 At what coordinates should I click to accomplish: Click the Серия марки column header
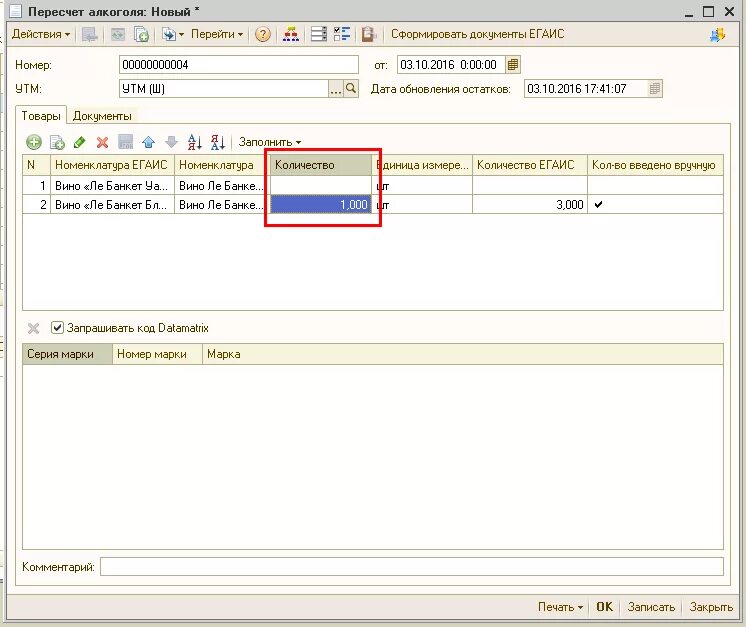click(67, 354)
